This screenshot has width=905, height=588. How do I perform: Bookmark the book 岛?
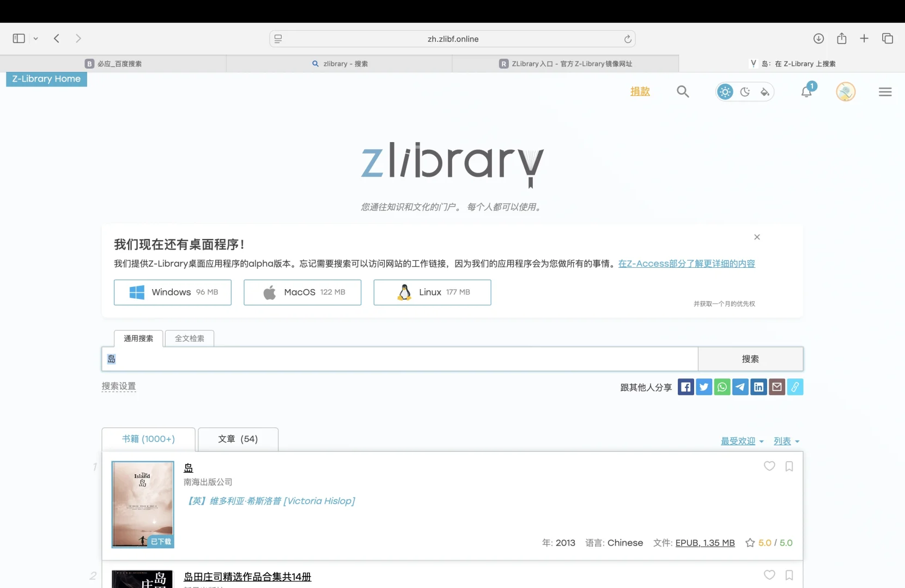789,466
